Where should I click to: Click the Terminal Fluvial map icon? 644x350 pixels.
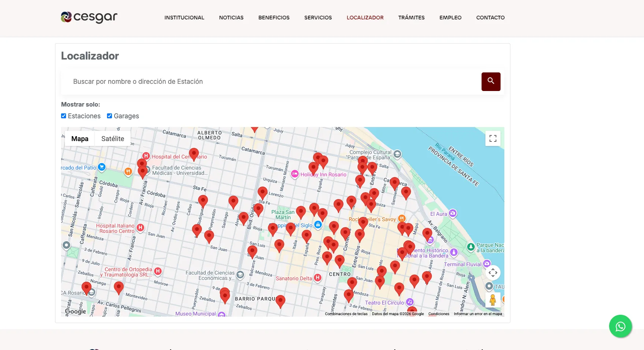pos(487,264)
